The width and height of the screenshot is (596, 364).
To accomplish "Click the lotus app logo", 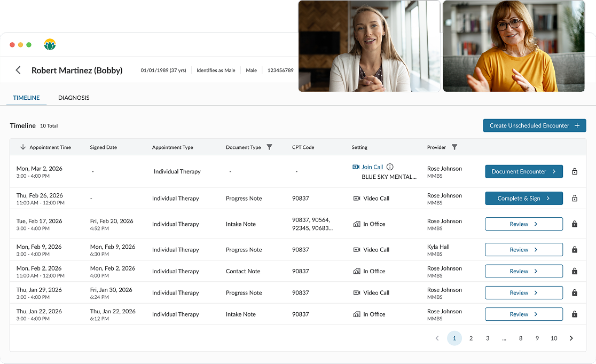I will point(50,45).
